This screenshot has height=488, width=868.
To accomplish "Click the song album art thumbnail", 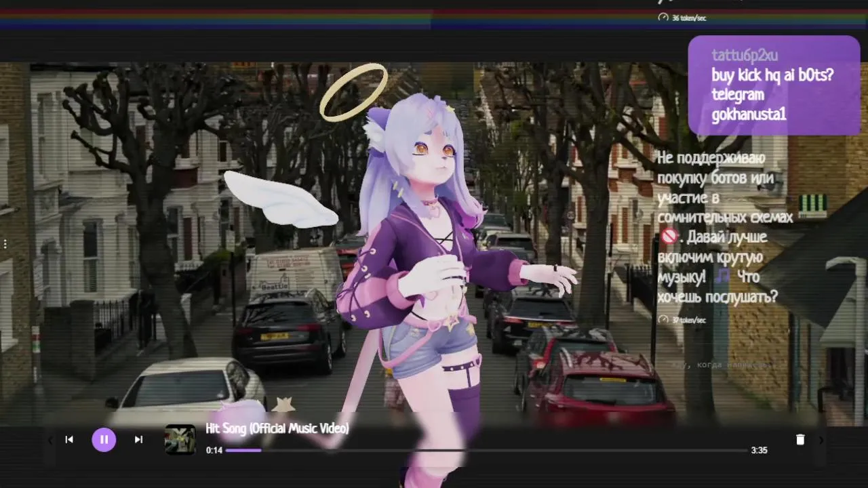I will pyautogui.click(x=180, y=439).
